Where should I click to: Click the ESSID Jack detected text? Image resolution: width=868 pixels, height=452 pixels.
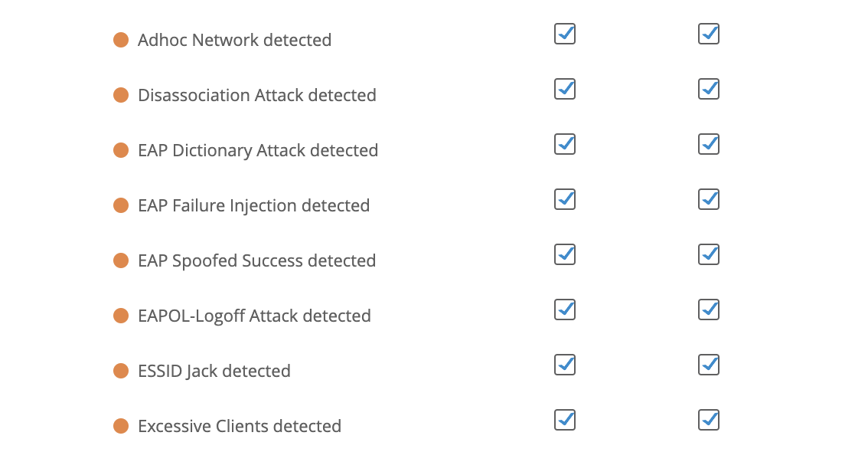(x=214, y=371)
